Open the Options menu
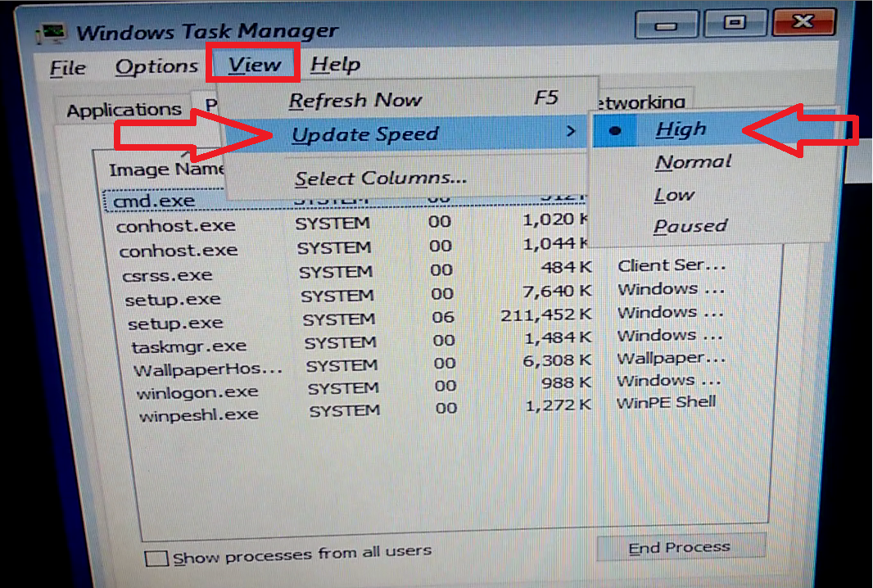The image size is (873, 588). click(x=156, y=66)
